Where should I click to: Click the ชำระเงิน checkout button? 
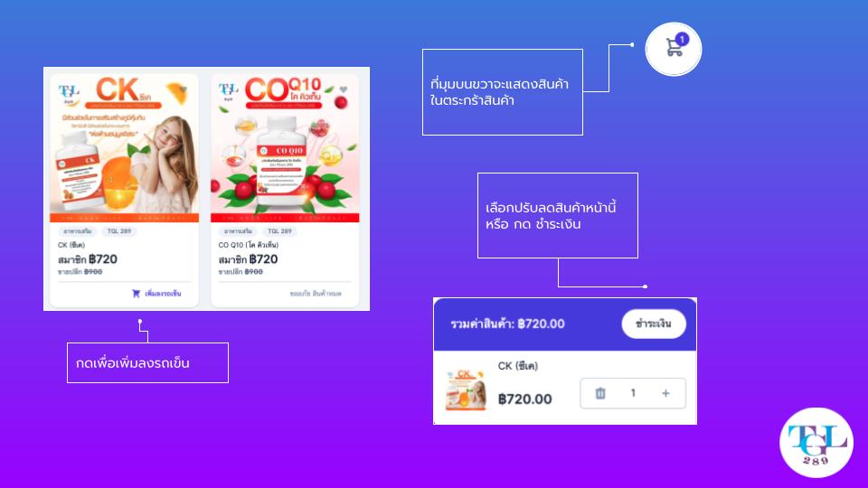(x=654, y=324)
